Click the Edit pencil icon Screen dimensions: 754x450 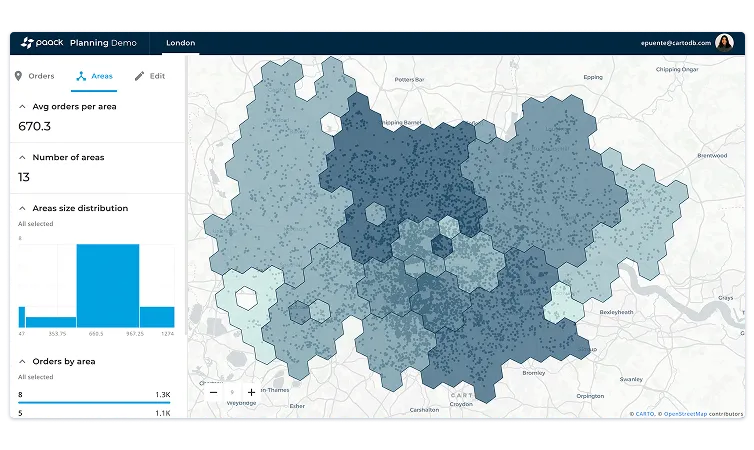[139, 76]
